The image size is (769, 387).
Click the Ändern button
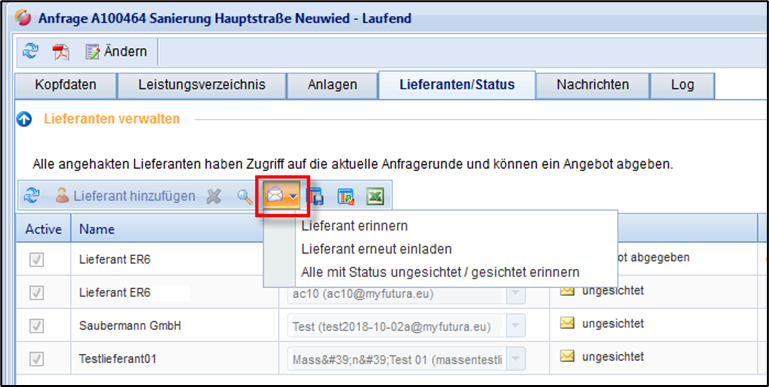click(x=116, y=51)
